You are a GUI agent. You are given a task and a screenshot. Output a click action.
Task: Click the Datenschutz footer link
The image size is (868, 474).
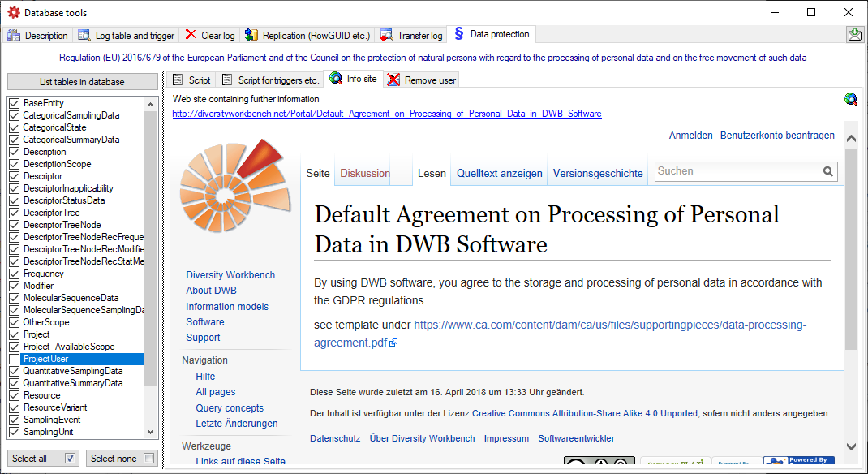(335, 438)
